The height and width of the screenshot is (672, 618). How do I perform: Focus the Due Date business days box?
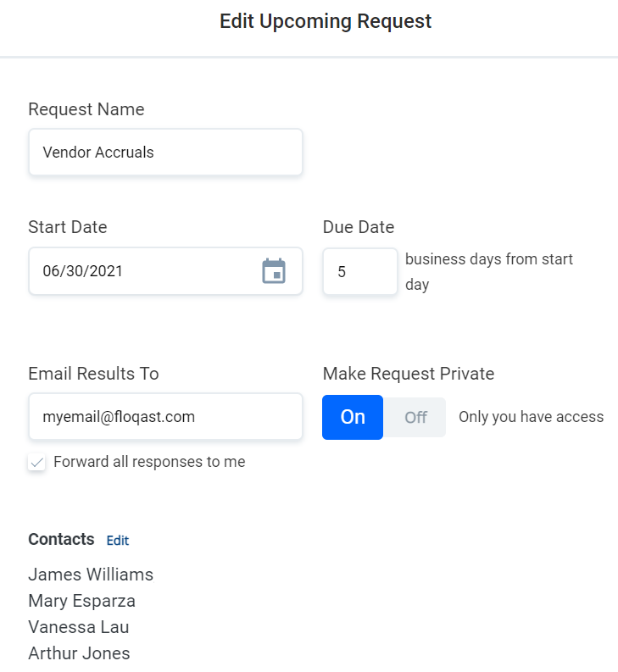click(x=359, y=272)
